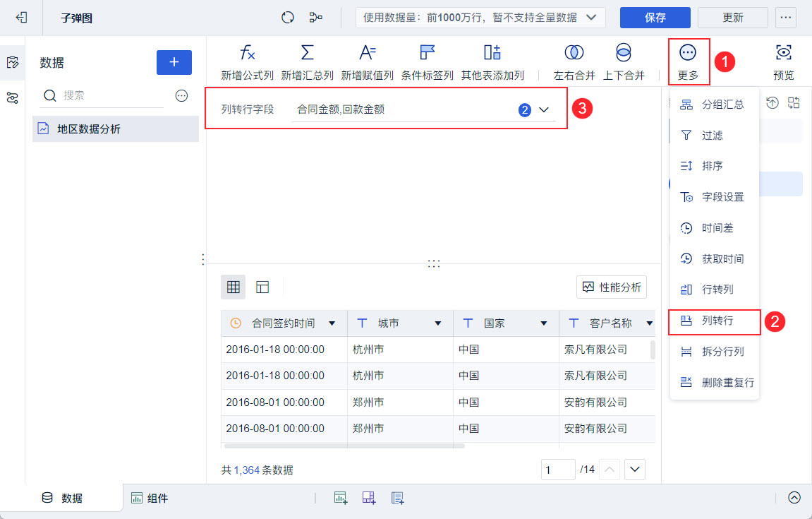
Task: Select 排序 from menu
Action: coord(714,166)
